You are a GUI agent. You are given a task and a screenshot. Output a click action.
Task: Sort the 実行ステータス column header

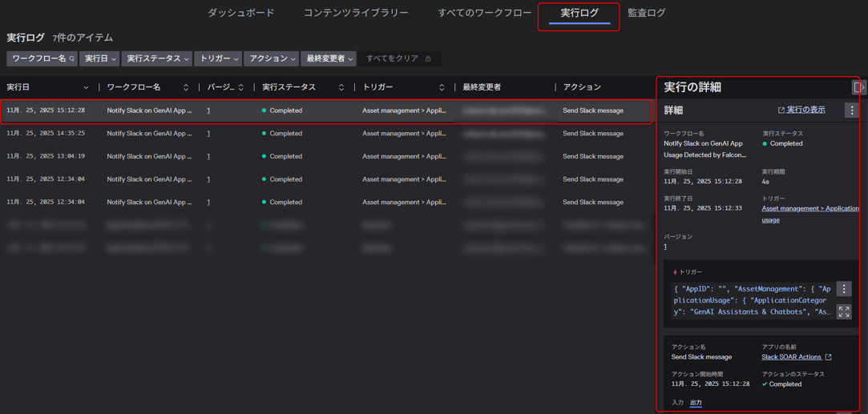coord(341,87)
